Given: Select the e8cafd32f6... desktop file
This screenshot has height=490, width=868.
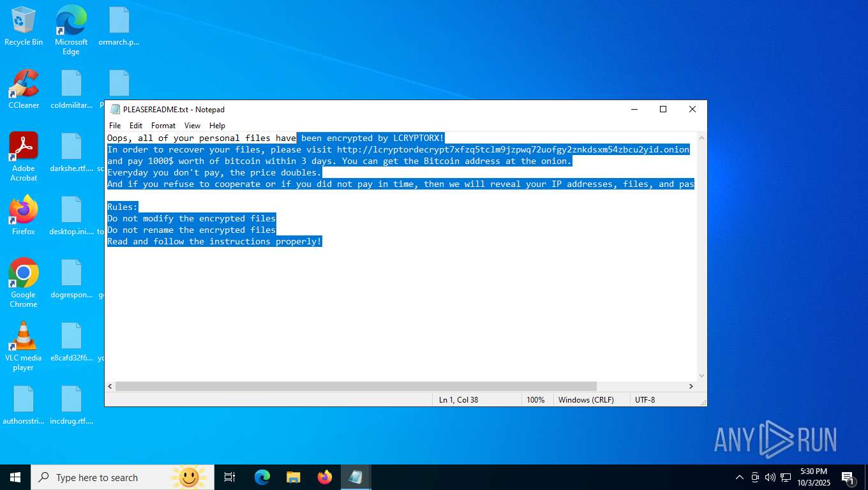Looking at the screenshot, I should pos(71,343).
